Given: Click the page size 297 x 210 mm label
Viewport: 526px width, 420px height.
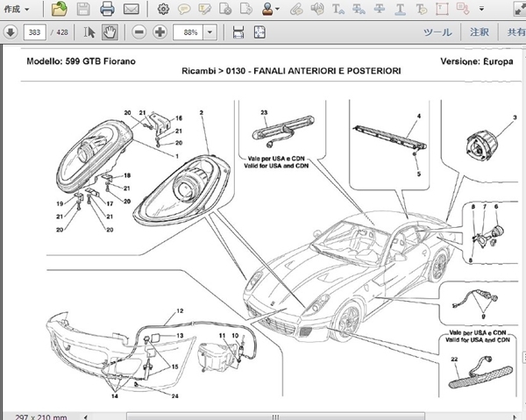Looking at the screenshot, I should 41,417.
